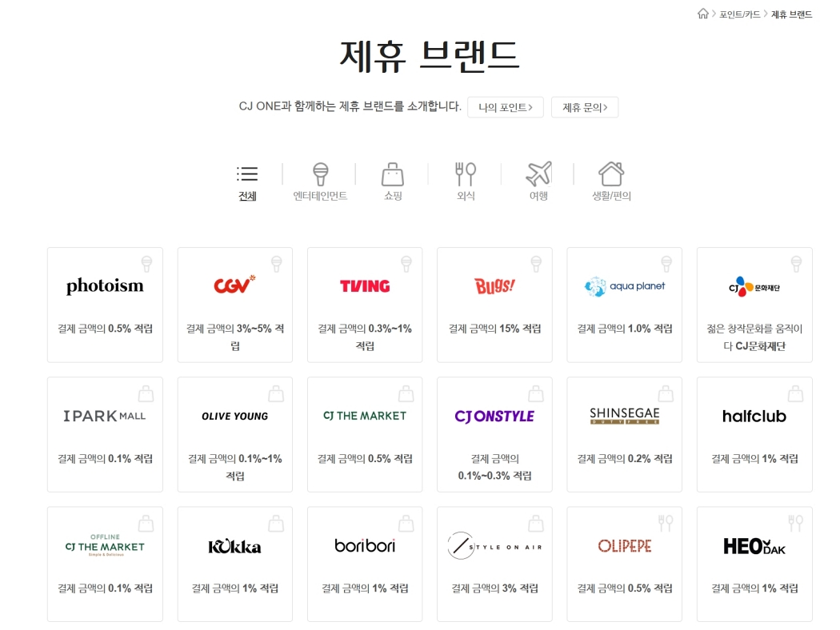Open the CJ ONSTYLE brand logo
The height and width of the screenshot is (630, 840).
tap(494, 416)
